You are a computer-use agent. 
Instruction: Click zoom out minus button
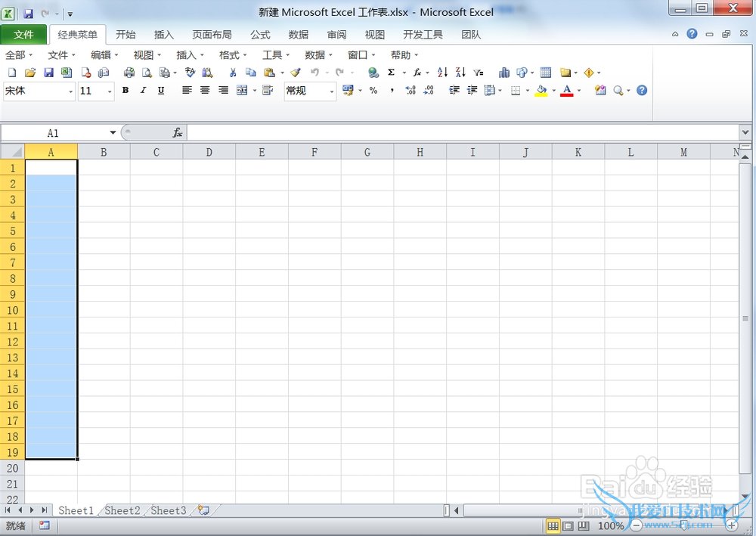click(x=637, y=526)
